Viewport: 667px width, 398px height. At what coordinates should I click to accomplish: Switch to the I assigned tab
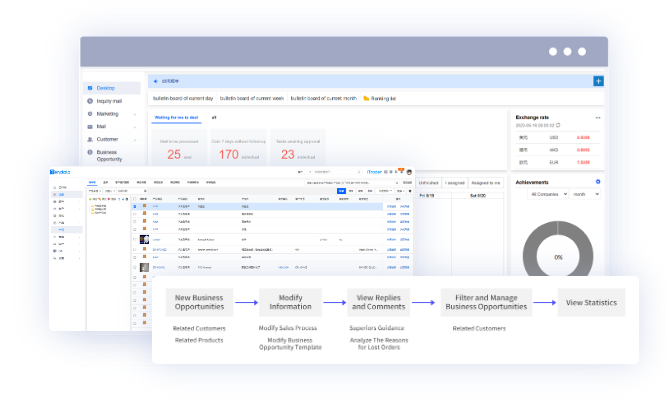tap(455, 183)
